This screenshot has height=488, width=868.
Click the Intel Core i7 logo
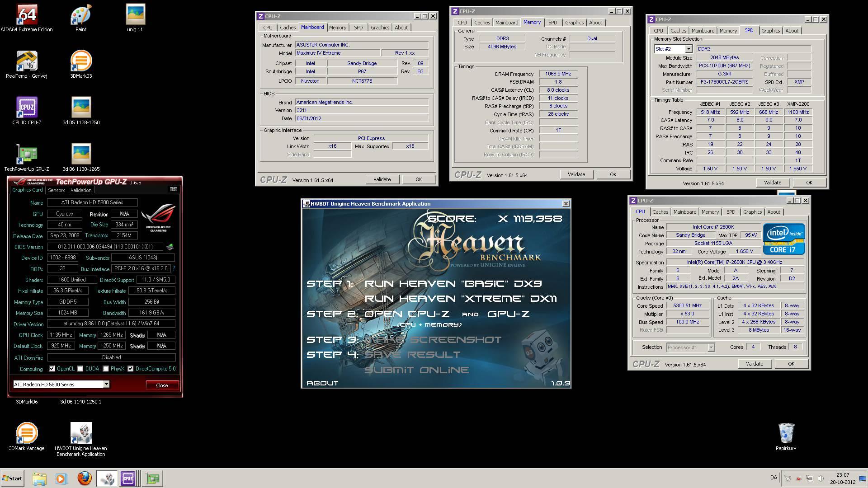click(784, 239)
